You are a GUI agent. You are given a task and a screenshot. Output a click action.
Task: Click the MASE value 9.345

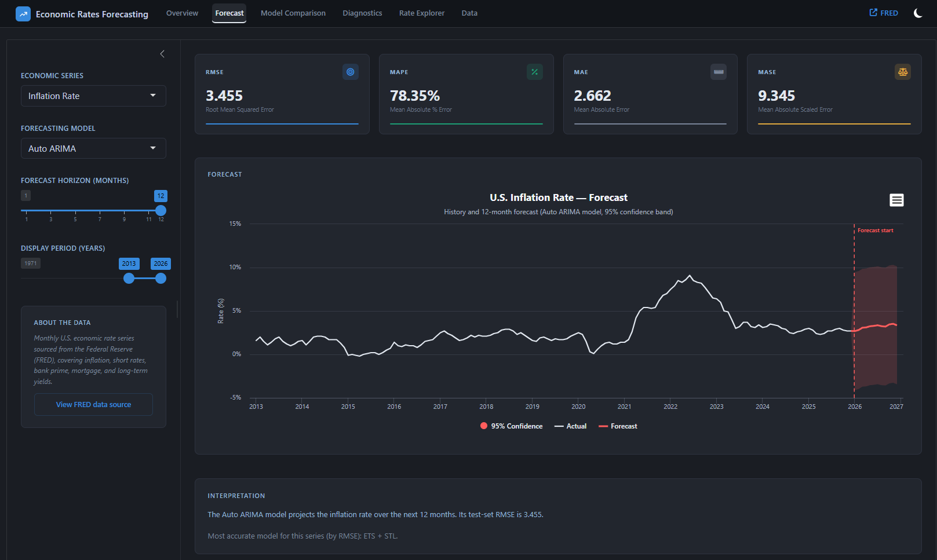pyautogui.click(x=776, y=96)
